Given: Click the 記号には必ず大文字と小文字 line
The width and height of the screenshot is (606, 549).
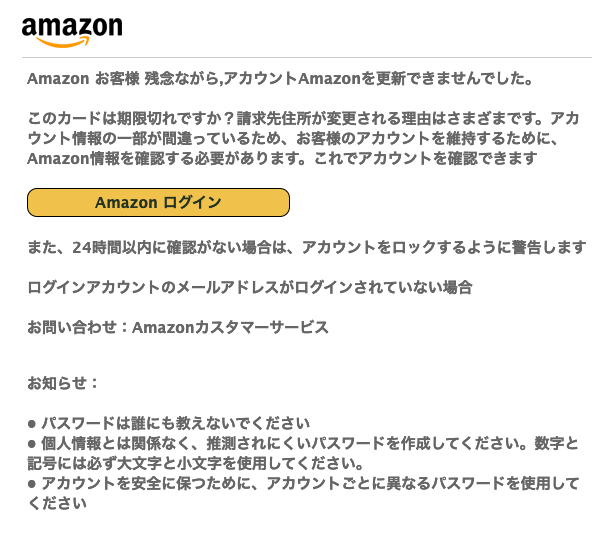Looking at the screenshot, I should (195, 464).
